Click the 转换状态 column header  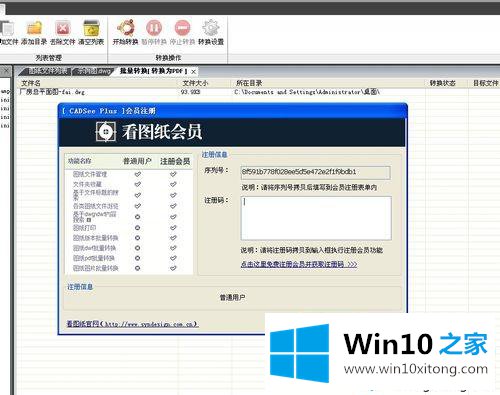point(442,83)
